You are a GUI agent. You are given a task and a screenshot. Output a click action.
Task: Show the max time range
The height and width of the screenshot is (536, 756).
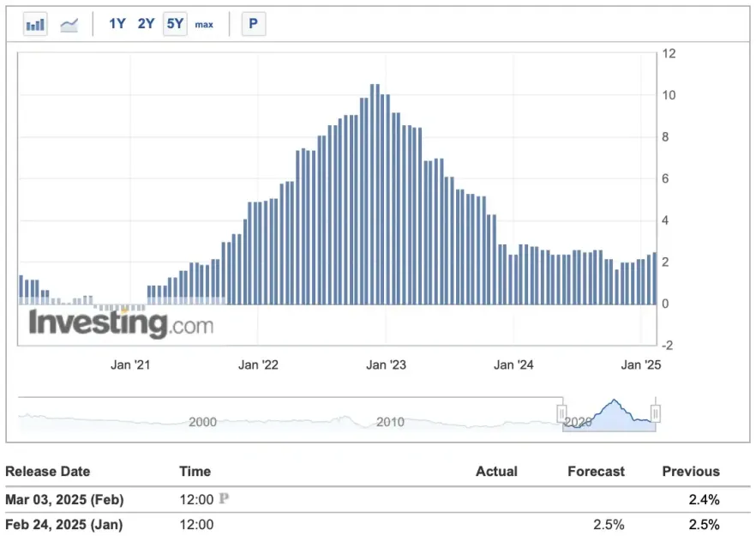[x=204, y=24]
